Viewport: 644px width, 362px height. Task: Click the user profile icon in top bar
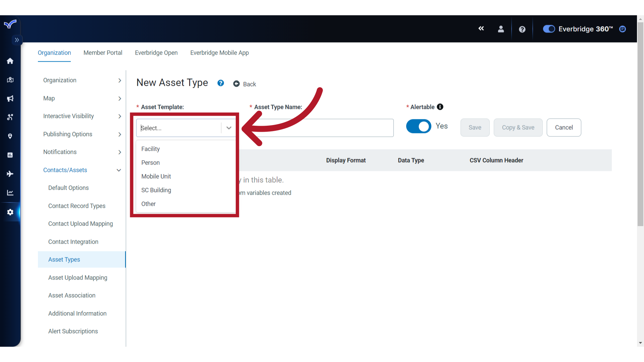tap(501, 29)
